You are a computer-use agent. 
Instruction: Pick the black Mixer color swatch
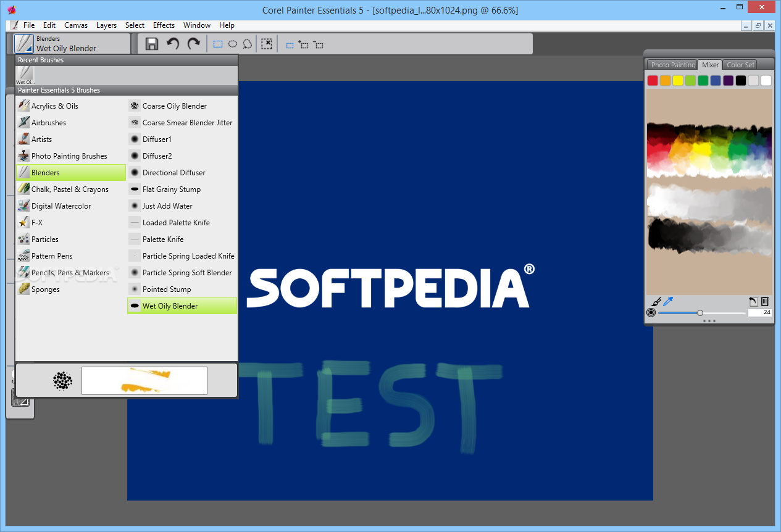click(x=741, y=80)
